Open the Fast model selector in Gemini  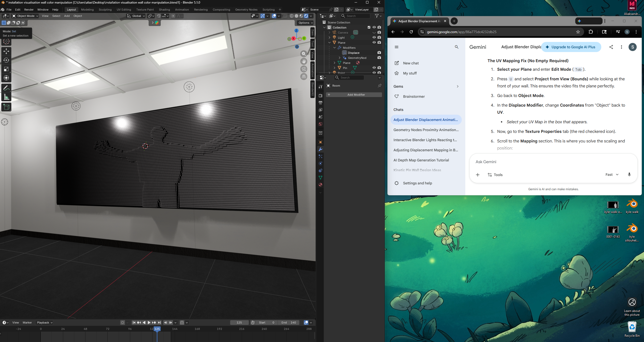click(612, 175)
